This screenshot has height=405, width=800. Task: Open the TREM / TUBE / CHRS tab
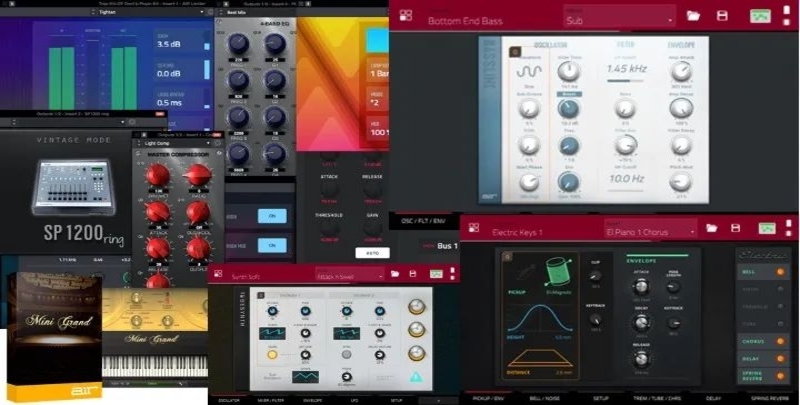(657, 398)
